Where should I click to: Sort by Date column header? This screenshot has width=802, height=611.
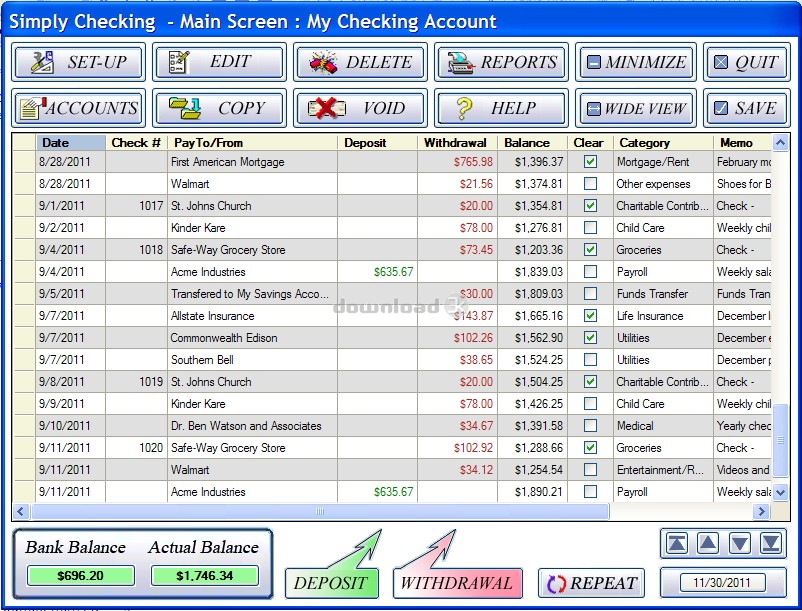tap(71, 143)
